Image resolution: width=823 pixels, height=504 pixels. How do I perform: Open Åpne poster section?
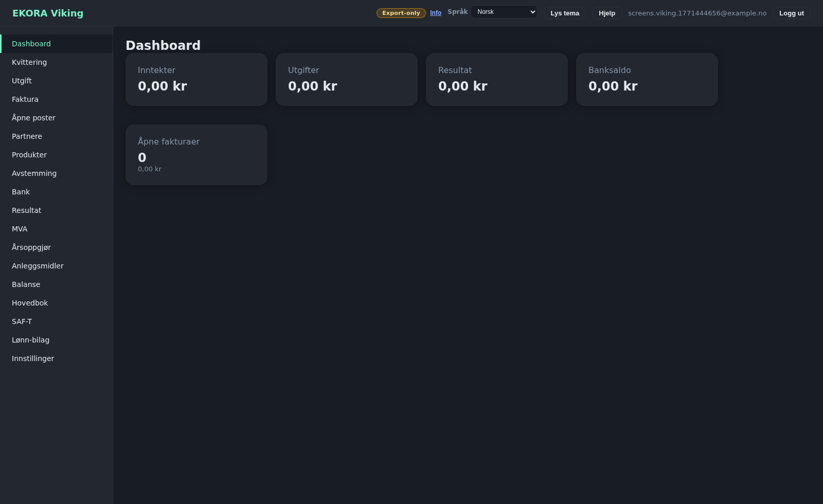click(x=33, y=118)
